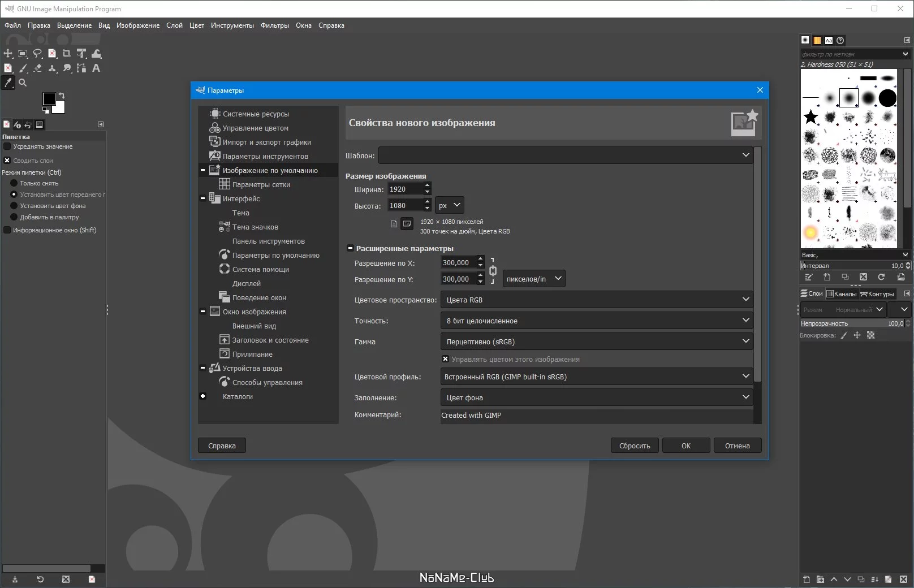The image size is (914, 588).
Task: Click the black foreground color swatch
Action: click(49, 98)
